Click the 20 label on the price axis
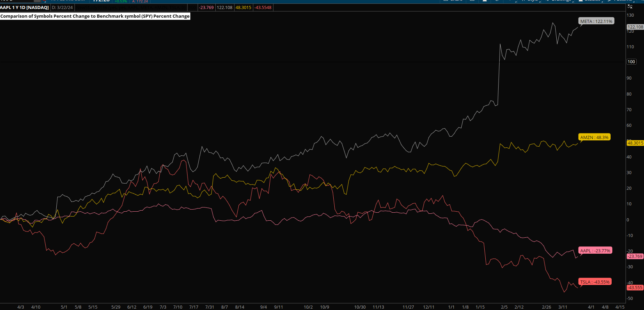644x310 pixels. [629, 188]
